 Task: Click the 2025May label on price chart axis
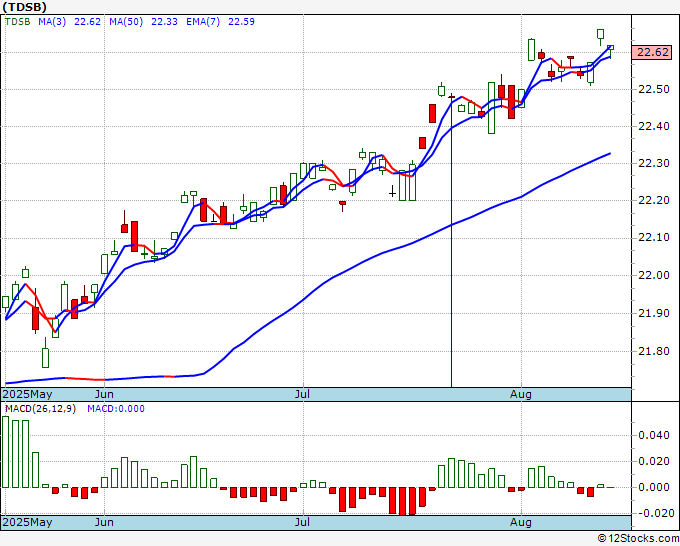[x=27, y=394]
